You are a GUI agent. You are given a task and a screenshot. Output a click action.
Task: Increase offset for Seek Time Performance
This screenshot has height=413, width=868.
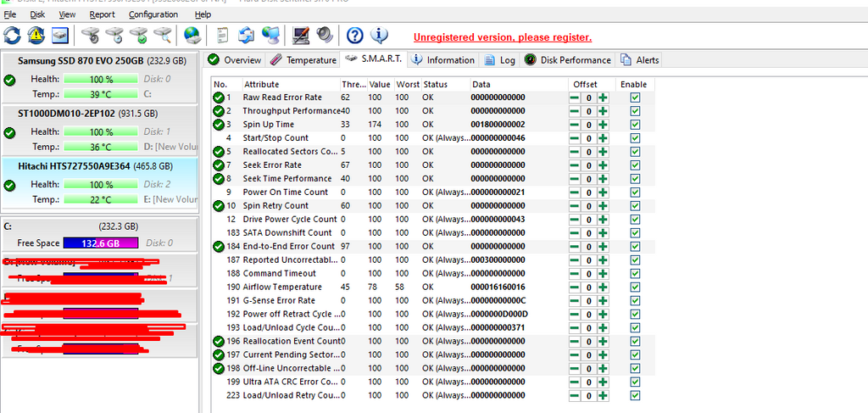coord(603,179)
